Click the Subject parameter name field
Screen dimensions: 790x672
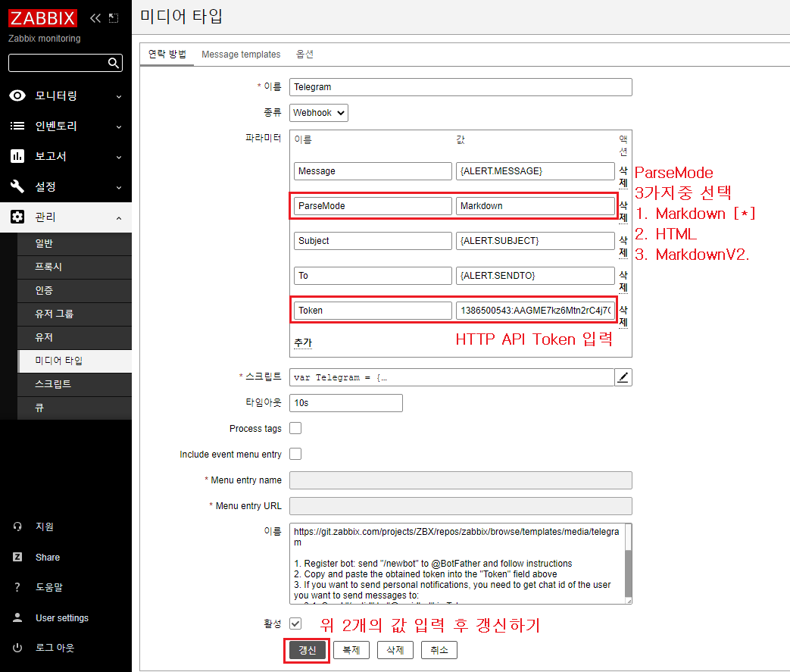click(x=373, y=241)
